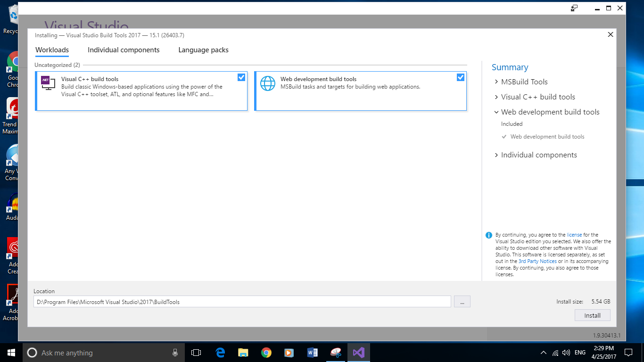Open Google Chrome from the taskbar

click(x=266, y=352)
